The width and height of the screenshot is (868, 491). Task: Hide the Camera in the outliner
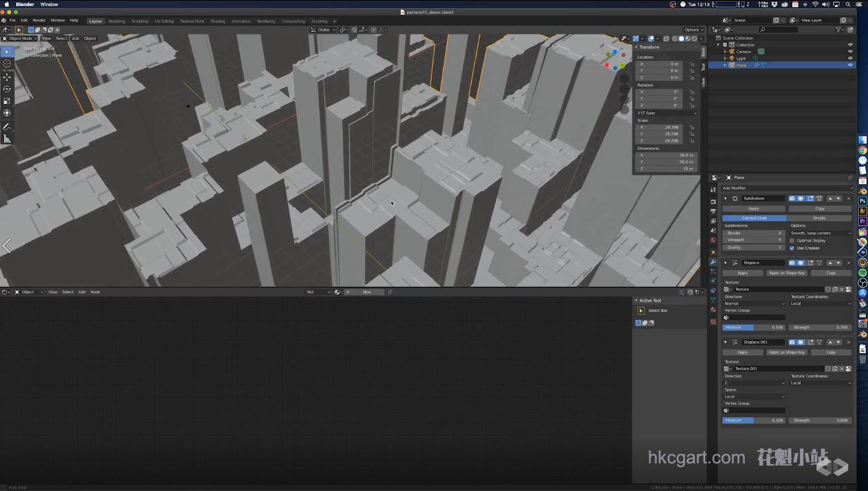pyautogui.click(x=850, y=52)
